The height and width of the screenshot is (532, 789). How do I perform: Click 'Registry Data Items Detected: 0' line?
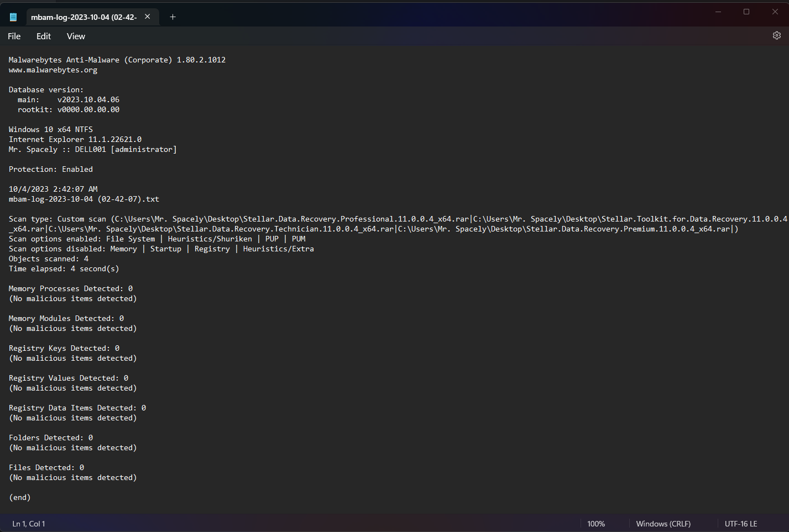pyautogui.click(x=77, y=408)
